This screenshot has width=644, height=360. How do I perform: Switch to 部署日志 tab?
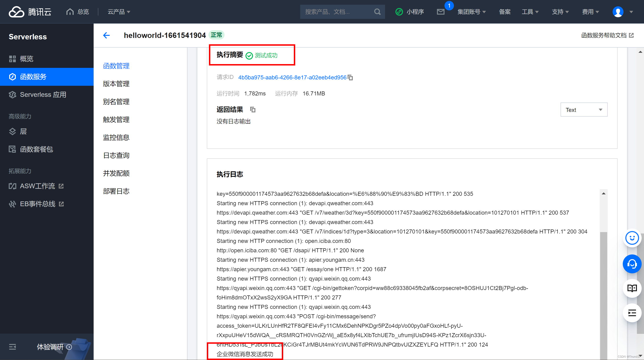tap(116, 191)
